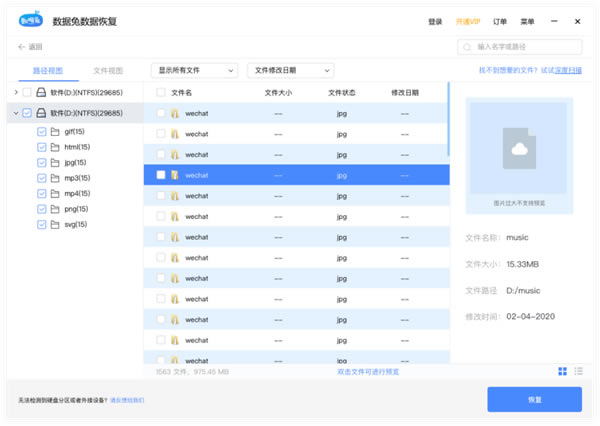The height and width of the screenshot is (426, 600).
Task: Open the 菜单 menu item
Action: tap(527, 22)
